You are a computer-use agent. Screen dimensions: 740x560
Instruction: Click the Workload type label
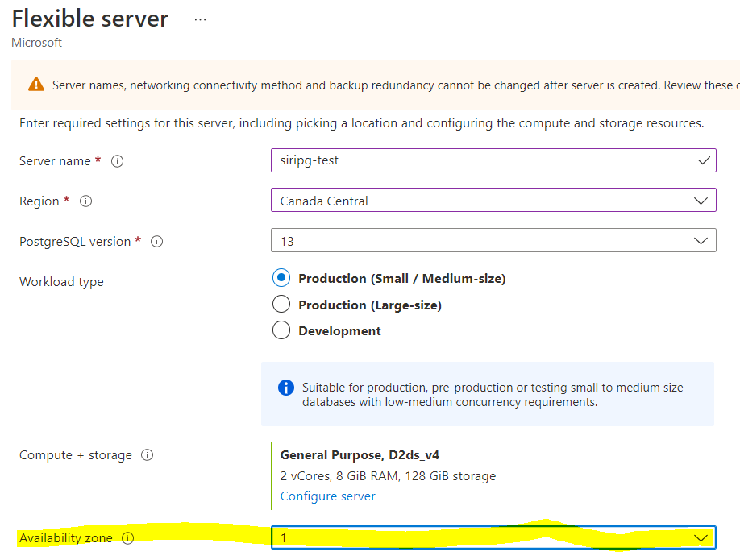coord(61,281)
